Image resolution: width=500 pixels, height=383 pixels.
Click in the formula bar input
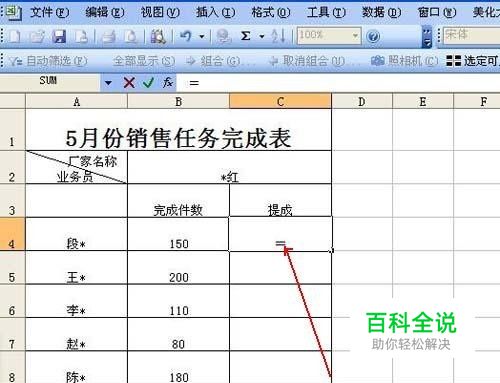338,82
